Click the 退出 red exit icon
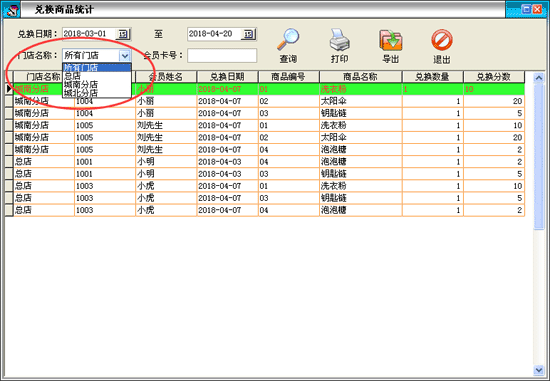The width and height of the screenshot is (550, 381). (x=442, y=40)
